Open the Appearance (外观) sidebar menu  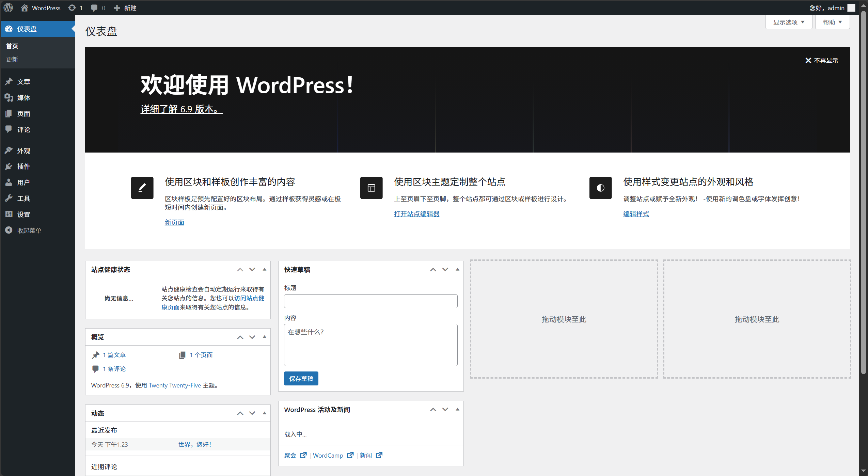[x=23, y=151]
